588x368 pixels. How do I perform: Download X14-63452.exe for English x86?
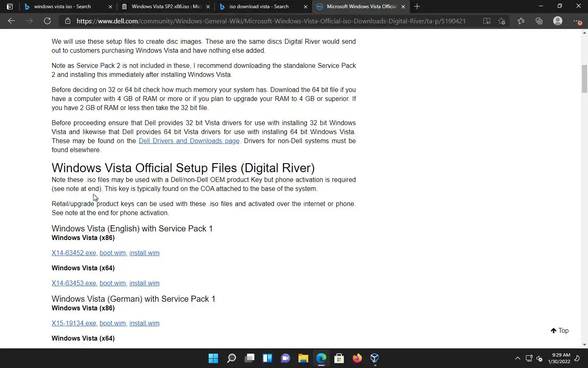click(x=74, y=253)
